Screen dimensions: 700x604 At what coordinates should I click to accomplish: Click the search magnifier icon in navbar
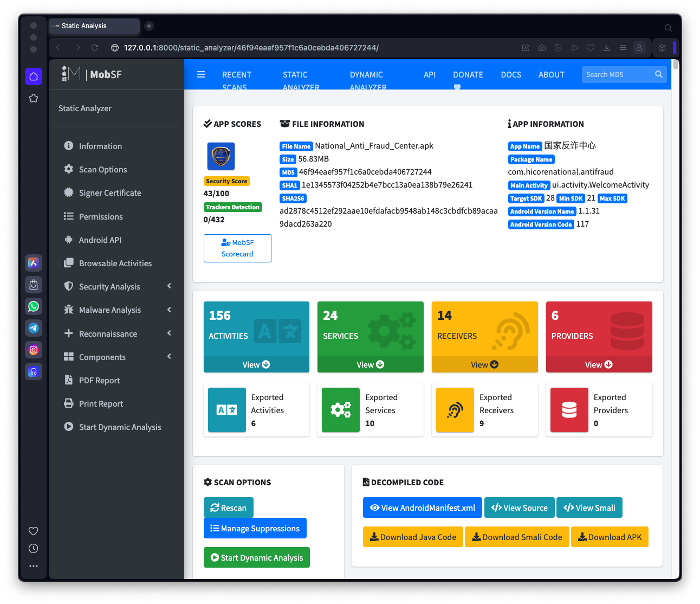pyautogui.click(x=659, y=74)
